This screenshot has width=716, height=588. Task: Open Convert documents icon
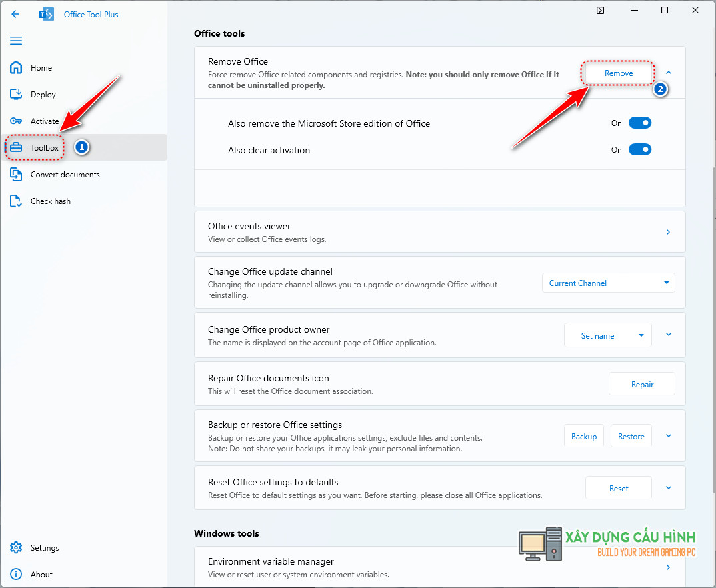coord(16,175)
